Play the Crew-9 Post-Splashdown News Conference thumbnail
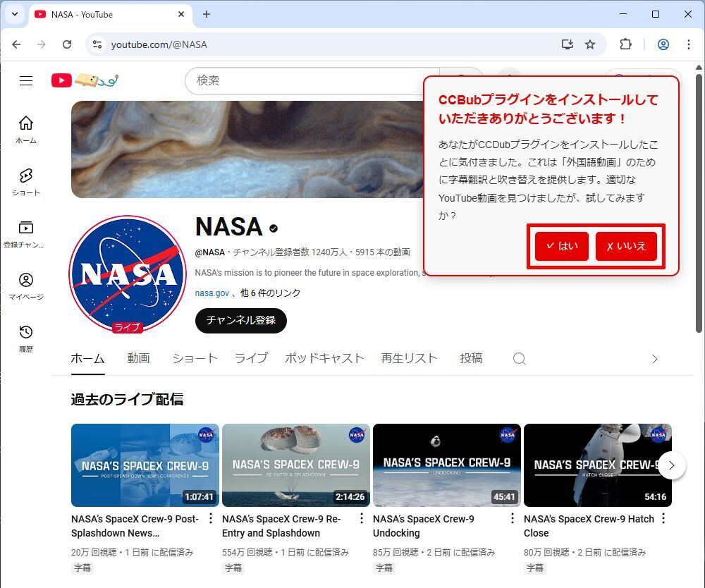The width and height of the screenshot is (705, 588). point(145,465)
